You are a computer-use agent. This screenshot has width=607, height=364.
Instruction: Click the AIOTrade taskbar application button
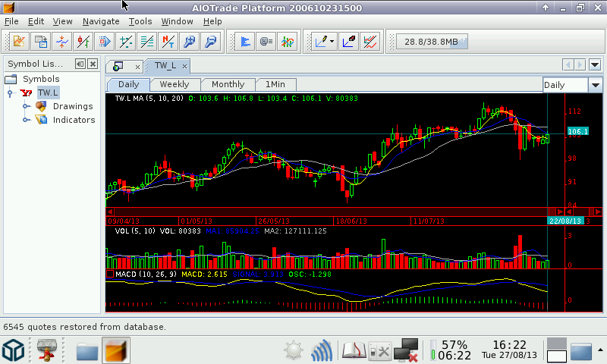(116, 350)
